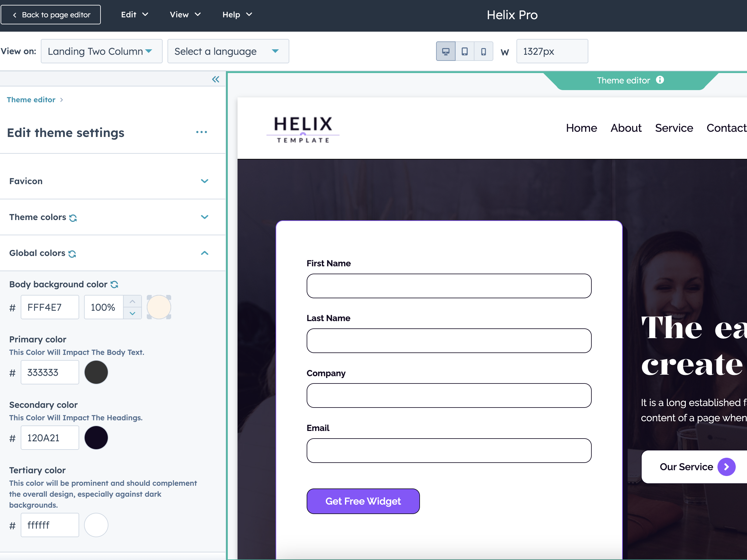
Task: Click the info icon on the Theme editor tab
Action: click(660, 80)
